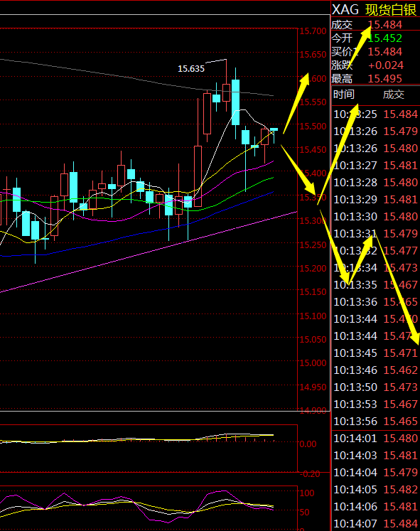Select the 今开 15.452 open price row
This screenshot has width=420, height=531.
(375, 38)
